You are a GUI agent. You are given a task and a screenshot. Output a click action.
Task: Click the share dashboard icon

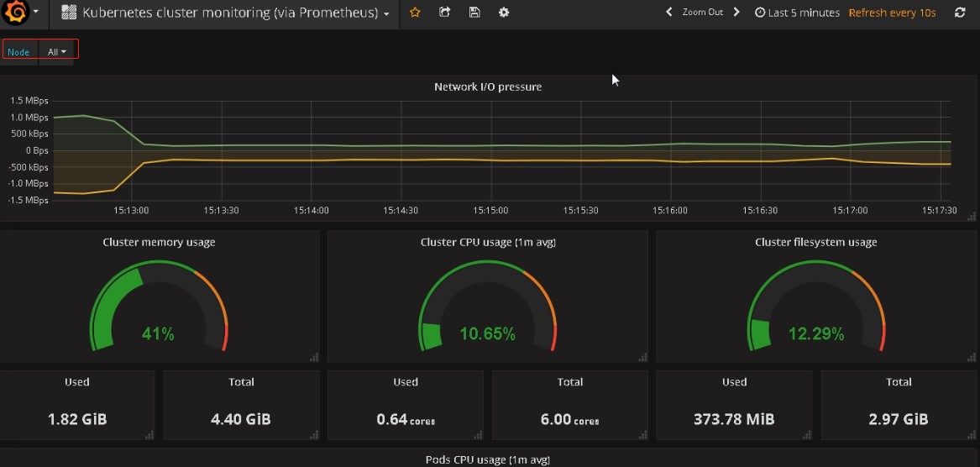[444, 13]
